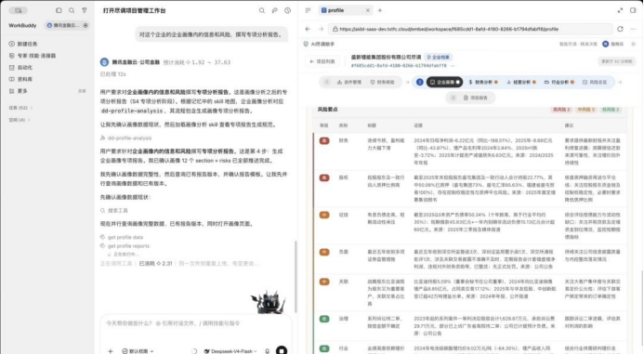Select step 1 second tab with shield icon
Image resolution: width=644 pixels, height=354 pixels.
382,82
